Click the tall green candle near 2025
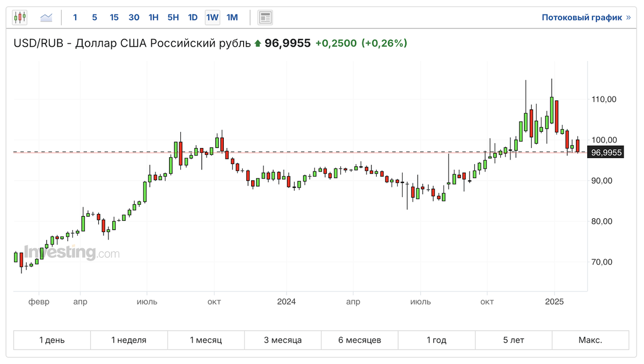Screen dimensions: 644x364 point(552,110)
